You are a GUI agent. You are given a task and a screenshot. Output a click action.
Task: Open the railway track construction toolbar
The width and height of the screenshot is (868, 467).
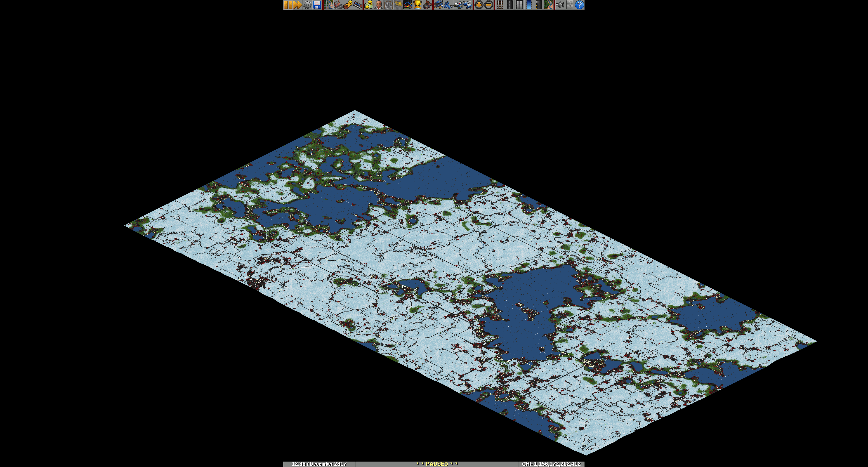coord(500,5)
